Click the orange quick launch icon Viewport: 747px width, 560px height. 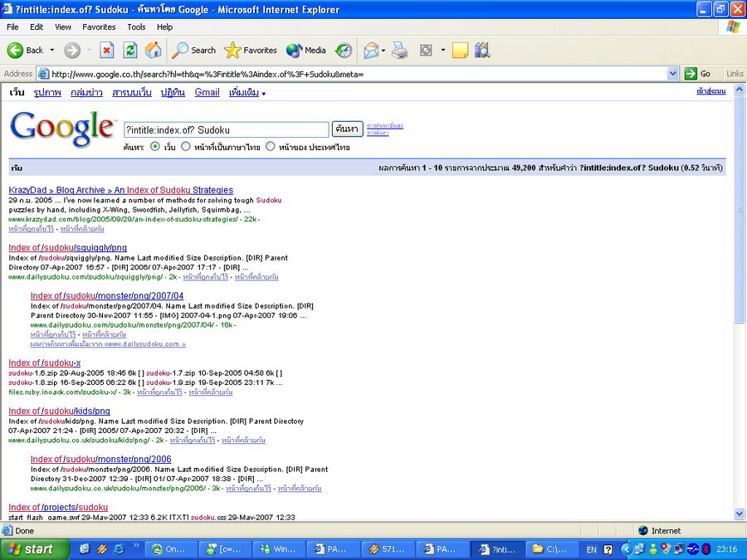click(x=101, y=549)
